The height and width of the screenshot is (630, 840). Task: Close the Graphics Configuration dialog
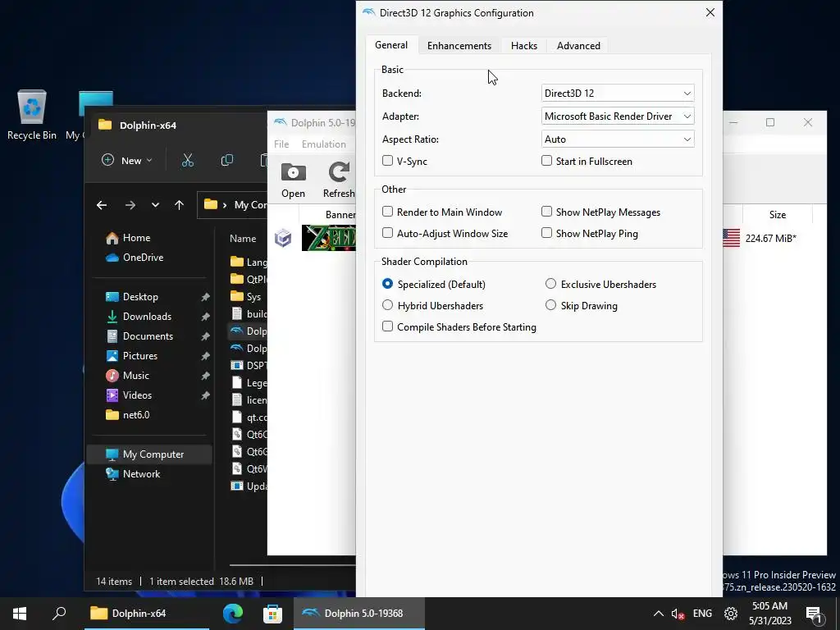(710, 12)
